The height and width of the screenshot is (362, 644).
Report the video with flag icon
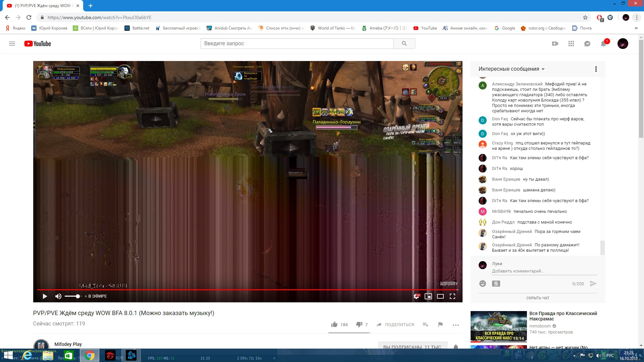[440, 324]
